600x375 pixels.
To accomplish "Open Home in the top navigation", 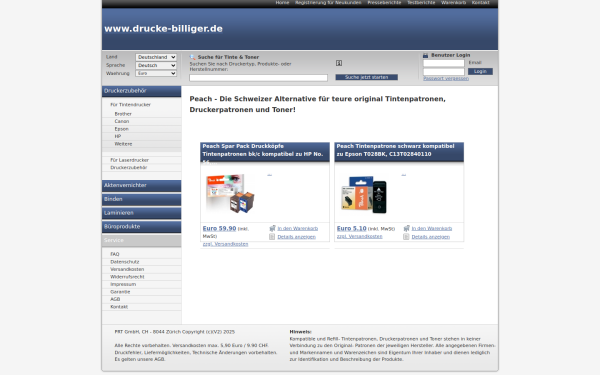I will [x=282, y=3].
